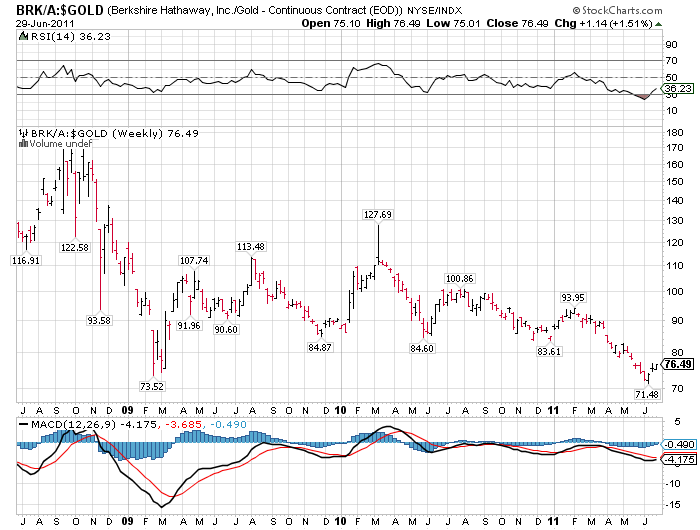700x530 pixels.
Task: Click the RSI(14) 36.23 legend text
Action: tap(71, 37)
